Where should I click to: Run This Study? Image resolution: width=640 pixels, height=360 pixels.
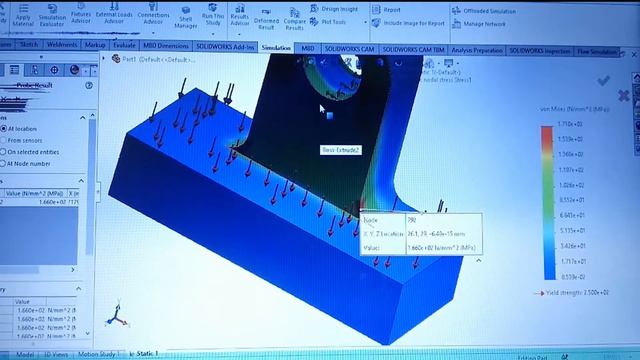pos(213,15)
